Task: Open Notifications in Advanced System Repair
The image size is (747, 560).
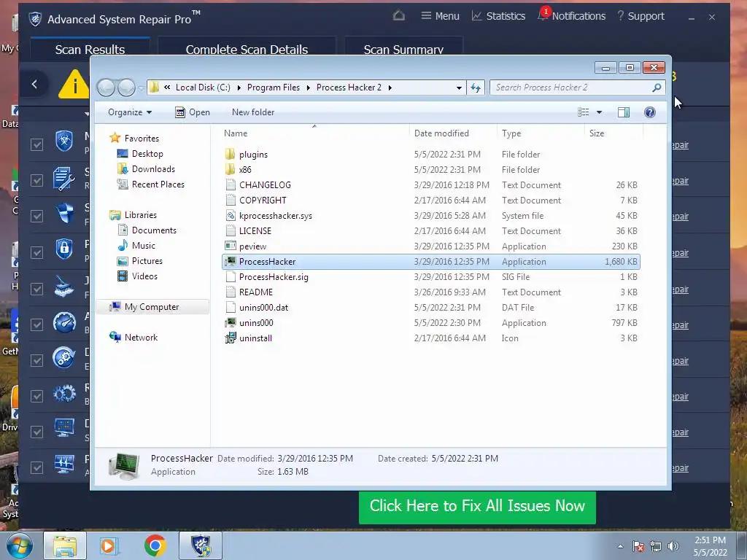Action: pyautogui.click(x=572, y=16)
